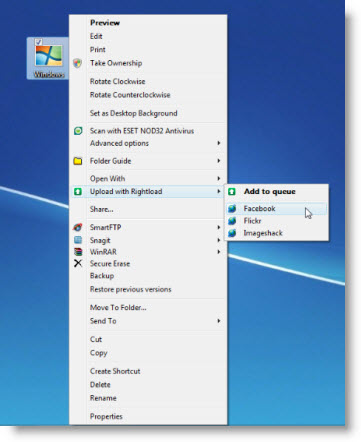The width and height of the screenshot is (361, 442).
Task: Choose Share... from the menu
Action: point(101,209)
